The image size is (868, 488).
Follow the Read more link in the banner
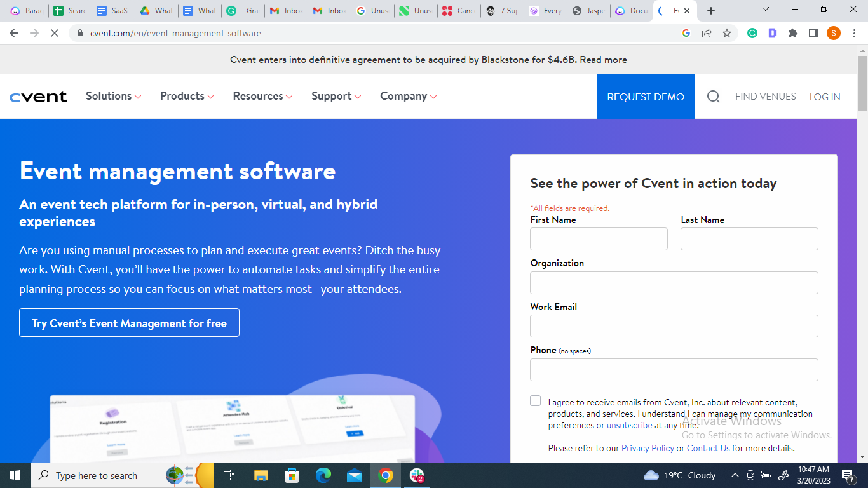(x=603, y=60)
